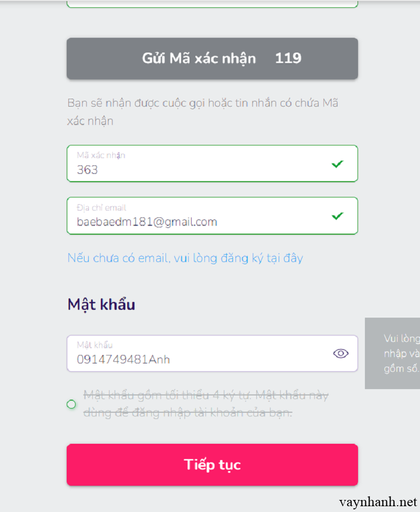Click the email field with baebaedm181@gmail.com
The height and width of the screenshot is (512, 420).
tap(199, 221)
